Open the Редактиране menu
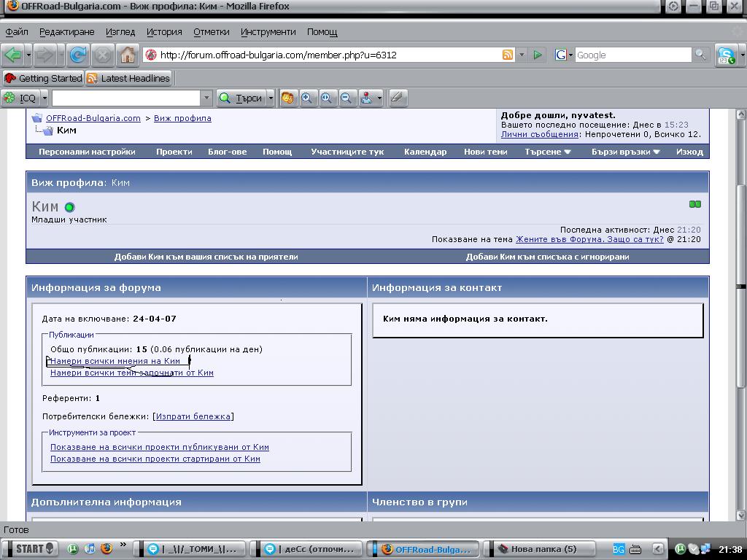Image resolution: width=747 pixels, height=560 pixels. pyautogui.click(x=66, y=32)
